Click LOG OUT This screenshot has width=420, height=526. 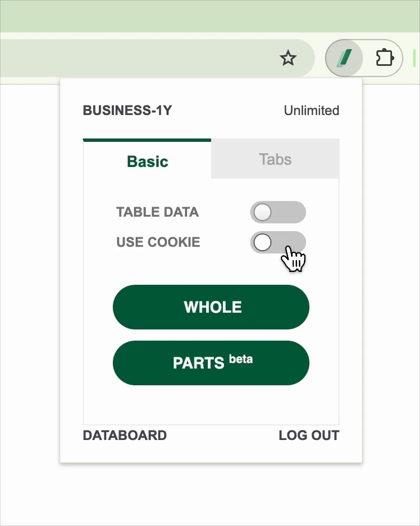pos(309,436)
